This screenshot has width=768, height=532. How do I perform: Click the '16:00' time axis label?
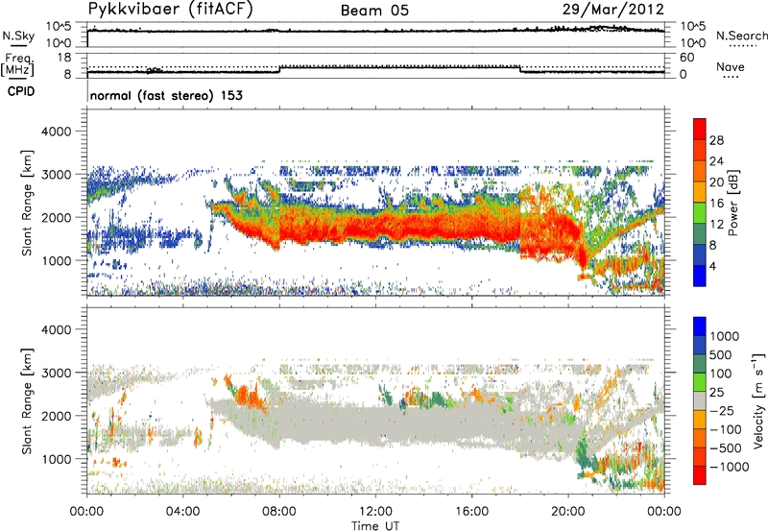[471, 512]
